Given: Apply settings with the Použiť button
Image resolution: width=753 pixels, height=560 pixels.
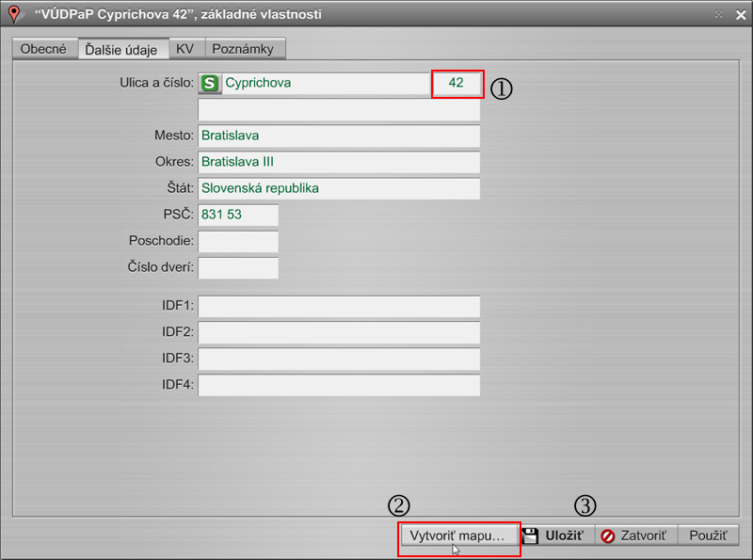Looking at the screenshot, I should (708, 536).
